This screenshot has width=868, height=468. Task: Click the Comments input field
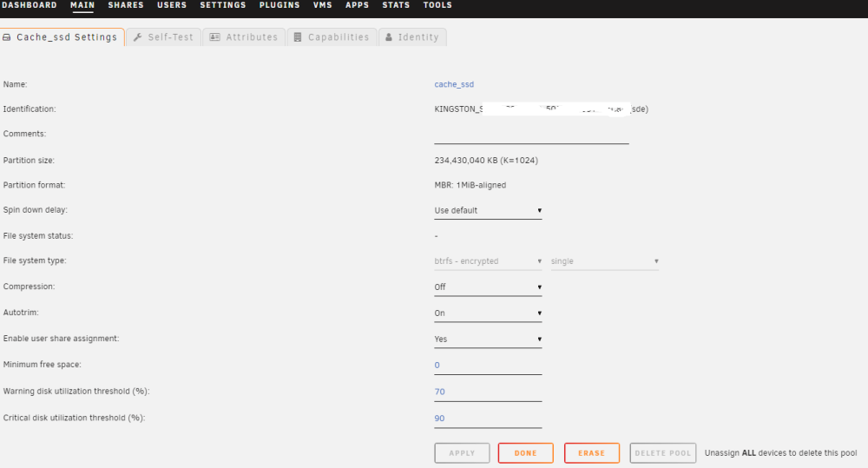click(531, 135)
